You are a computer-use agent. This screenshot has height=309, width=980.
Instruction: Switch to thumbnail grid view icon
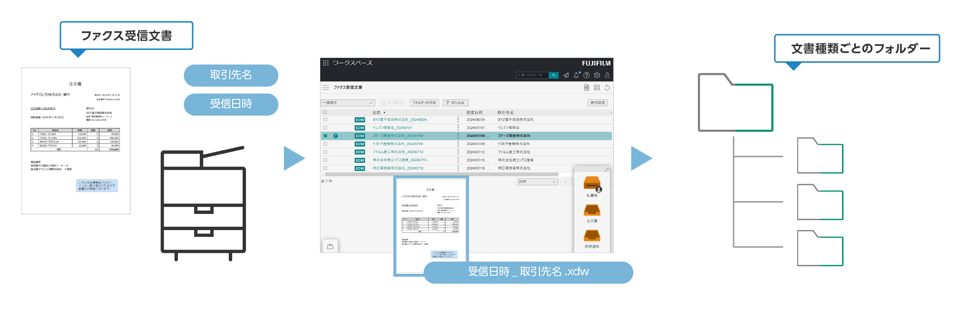(x=597, y=87)
